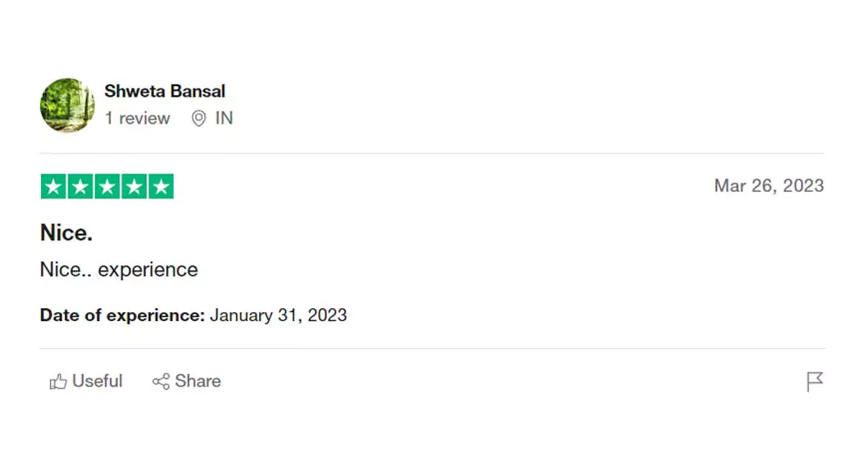Click the thumbs-up icon
Viewport: 868px width, 458px height.
(58, 381)
